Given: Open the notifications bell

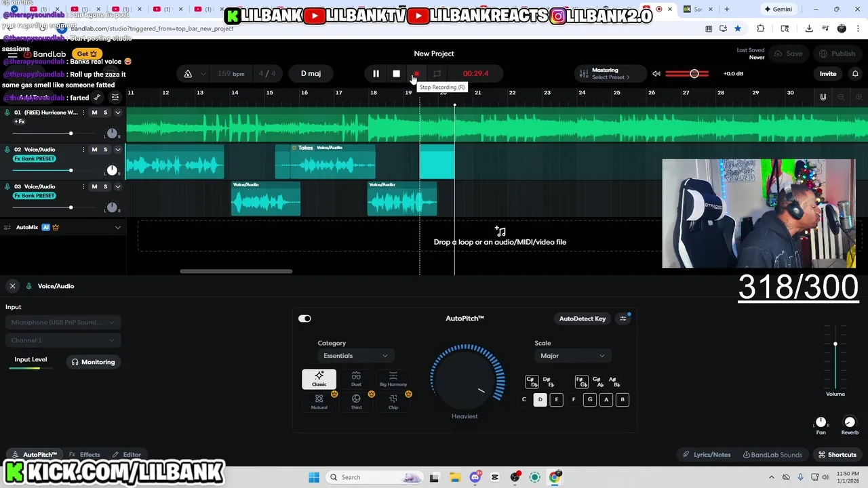Looking at the screenshot, I should [x=855, y=73].
